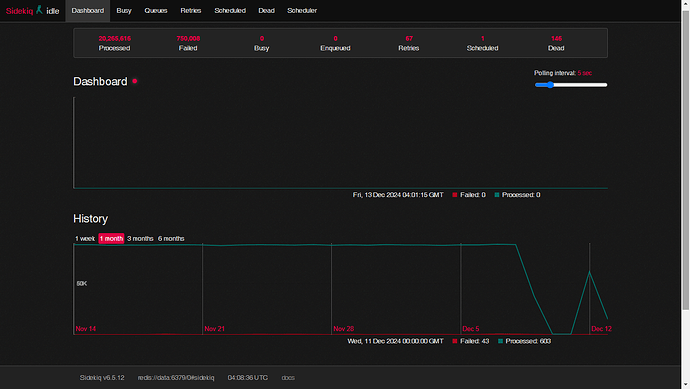Open the 146 Dead summary stat
690x389 pixels.
click(x=556, y=43)
